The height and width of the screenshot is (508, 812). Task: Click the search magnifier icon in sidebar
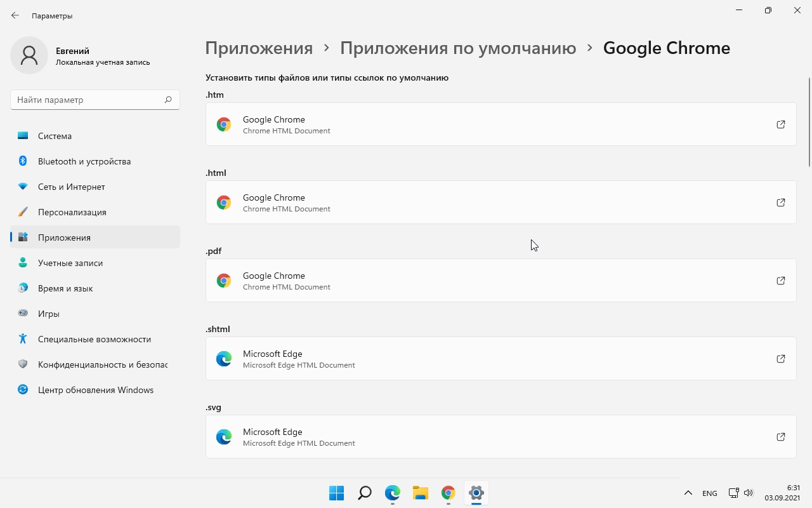click(x=168, y=100)
